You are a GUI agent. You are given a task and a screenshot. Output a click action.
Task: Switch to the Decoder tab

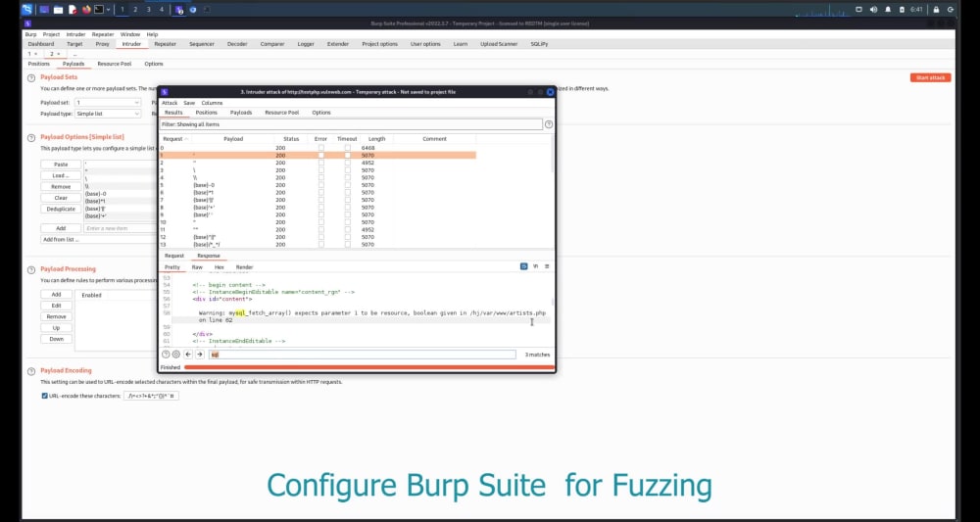(x=237, y=44)
